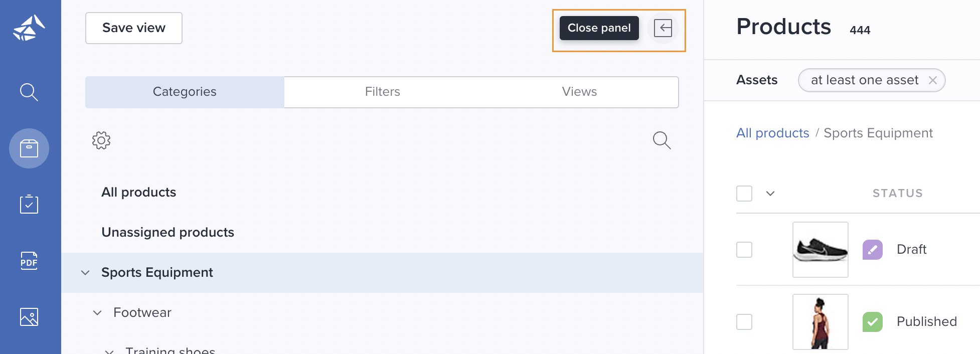Open the selection dropdown arrow beside checkbox
This screenshot has height=354, width=980.
point(770,194)
